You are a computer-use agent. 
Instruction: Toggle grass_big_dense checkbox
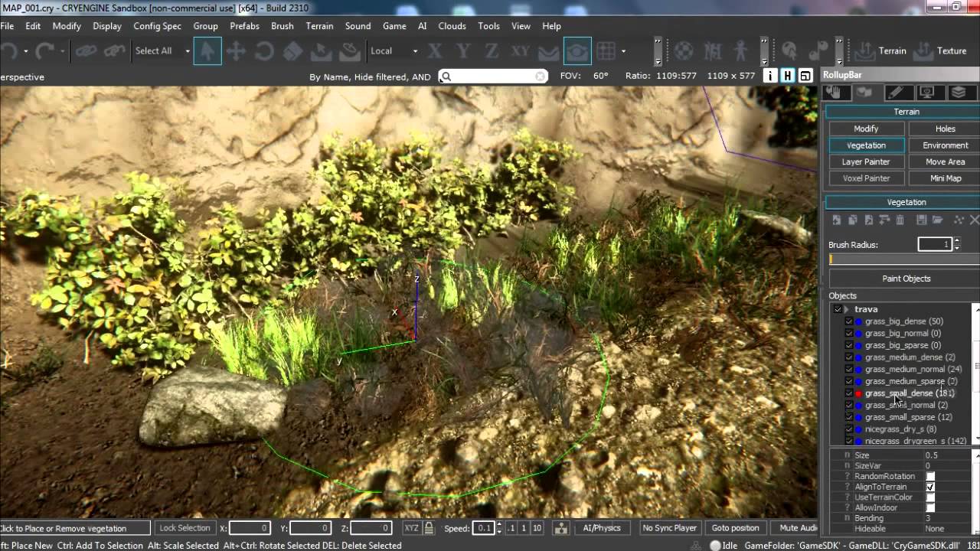click(x=849, y=321)
